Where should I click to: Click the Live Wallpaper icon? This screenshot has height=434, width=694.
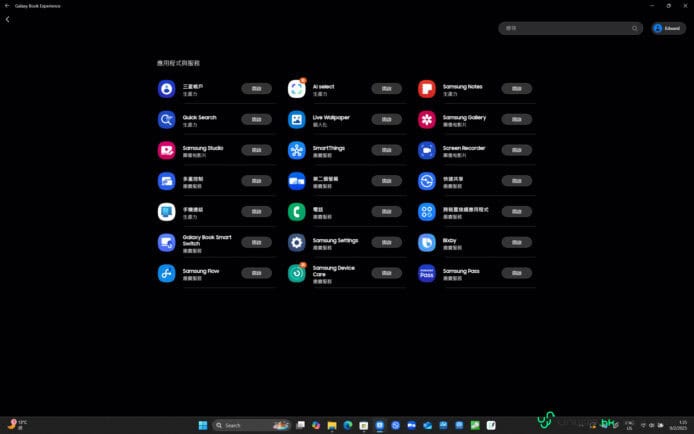[x=296, y=120]
